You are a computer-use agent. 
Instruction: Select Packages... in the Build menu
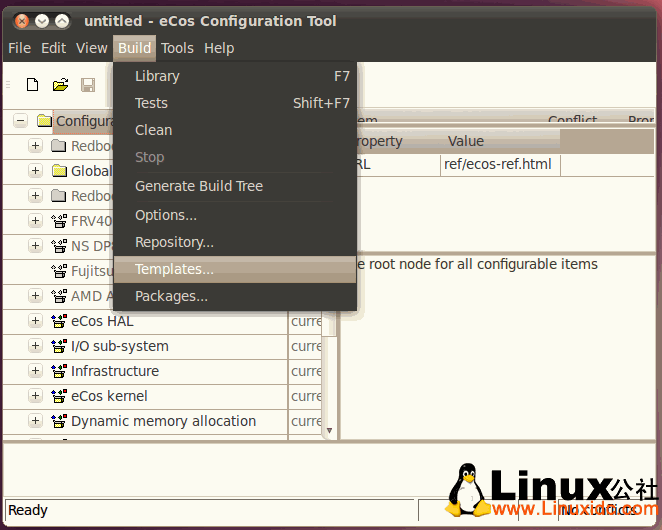tap(171, 296)
